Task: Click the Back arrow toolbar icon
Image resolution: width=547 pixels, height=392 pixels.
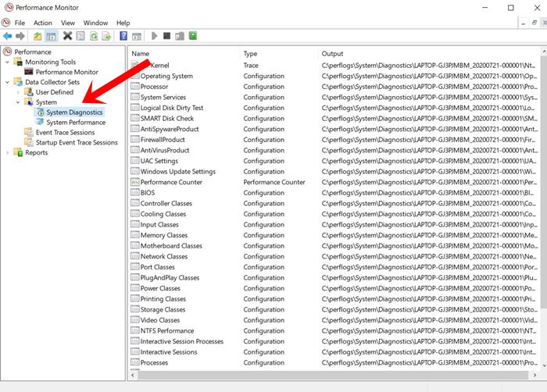Action: coord(7,36)
